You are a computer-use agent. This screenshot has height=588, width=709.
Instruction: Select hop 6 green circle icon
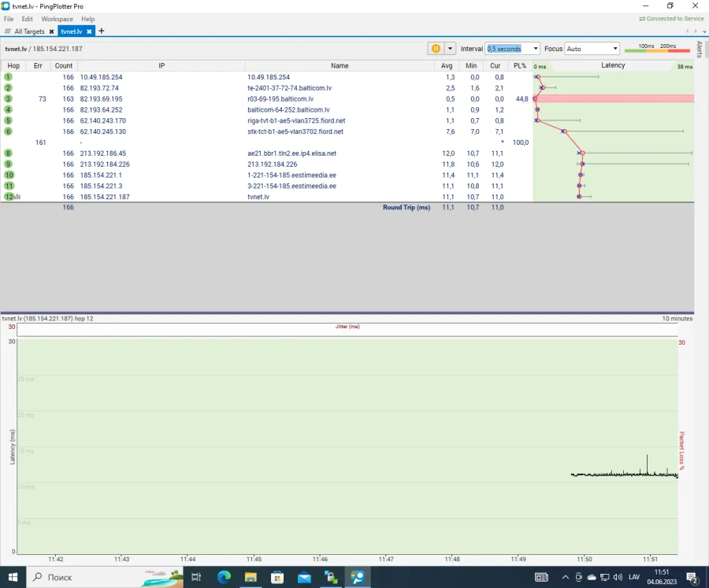(x=8, y=131)
